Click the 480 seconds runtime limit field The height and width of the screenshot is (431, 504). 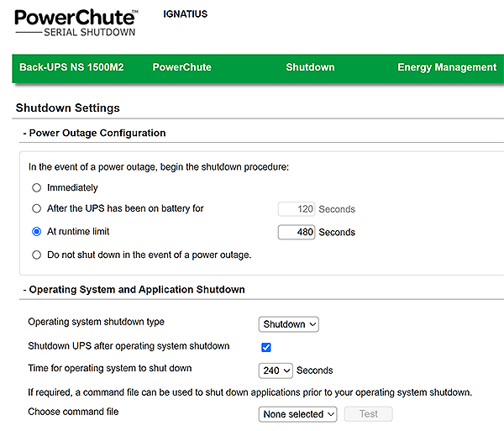(297, 232)
